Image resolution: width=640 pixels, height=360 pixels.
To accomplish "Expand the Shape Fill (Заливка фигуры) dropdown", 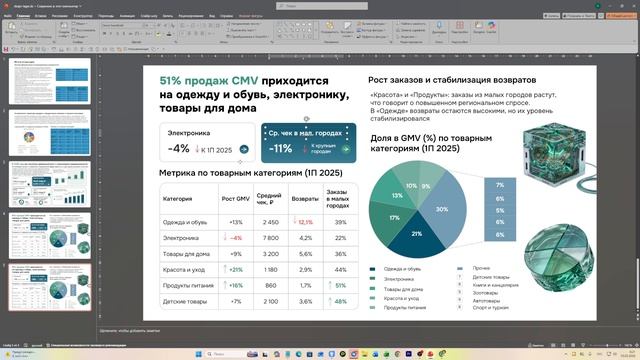I will pyautogui.click(x=371, y=24).
